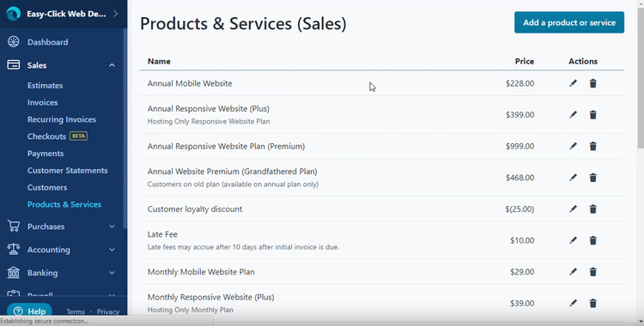
Task: Open business switcher arrow next to Easy-Click
Action: click(115, 14)
